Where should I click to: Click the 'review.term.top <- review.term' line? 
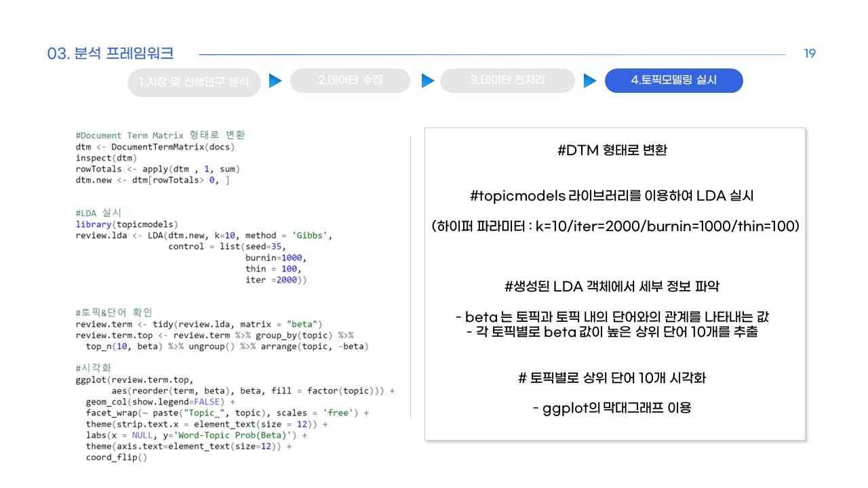coord(215,335)
